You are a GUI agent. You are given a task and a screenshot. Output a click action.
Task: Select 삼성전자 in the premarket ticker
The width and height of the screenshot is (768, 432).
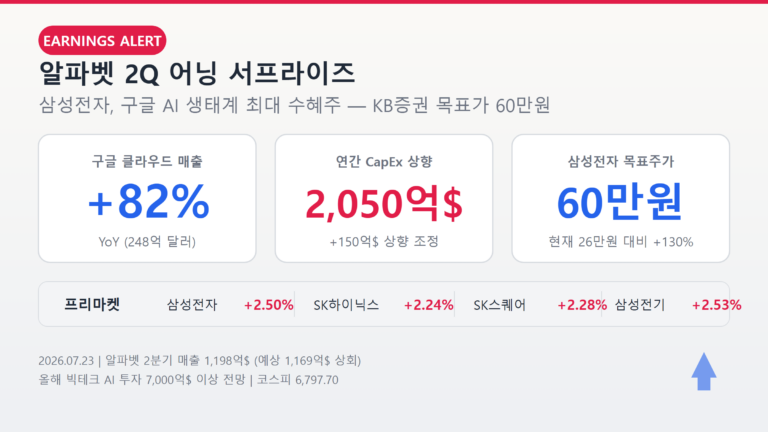coord(192,305)
